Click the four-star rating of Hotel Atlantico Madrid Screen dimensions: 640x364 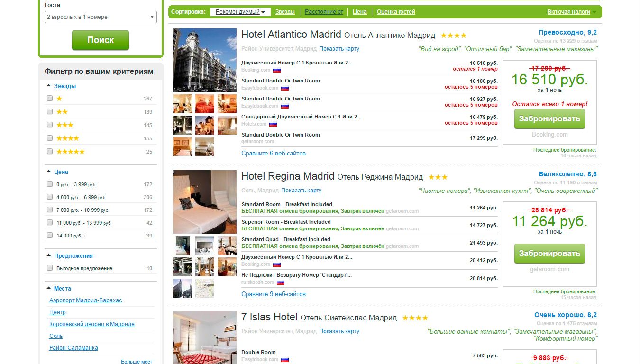click(453, 35)
